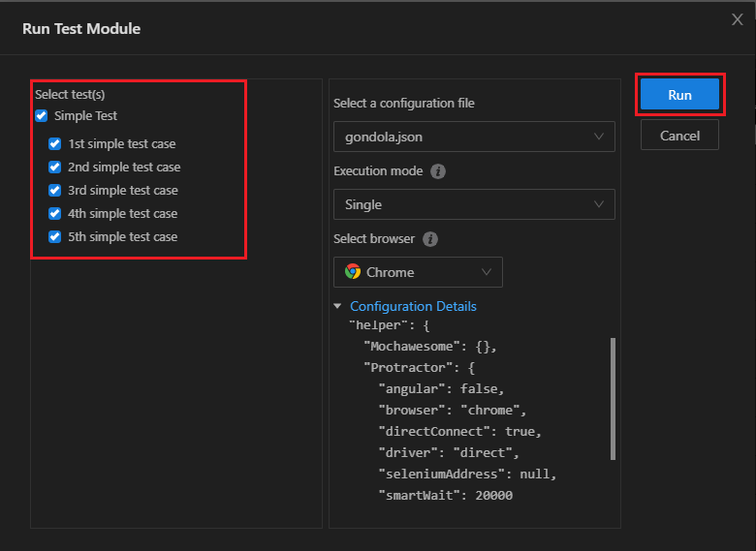Screen dimensions: 756x551
Task: Click the 5th simple test case label
Action: [x=122, y=237]
